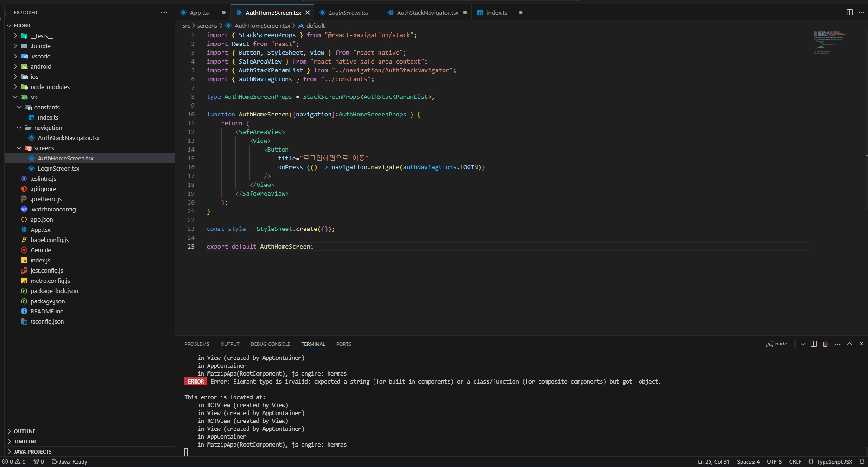Change end of line sequence CRLF

coord(795,461)
